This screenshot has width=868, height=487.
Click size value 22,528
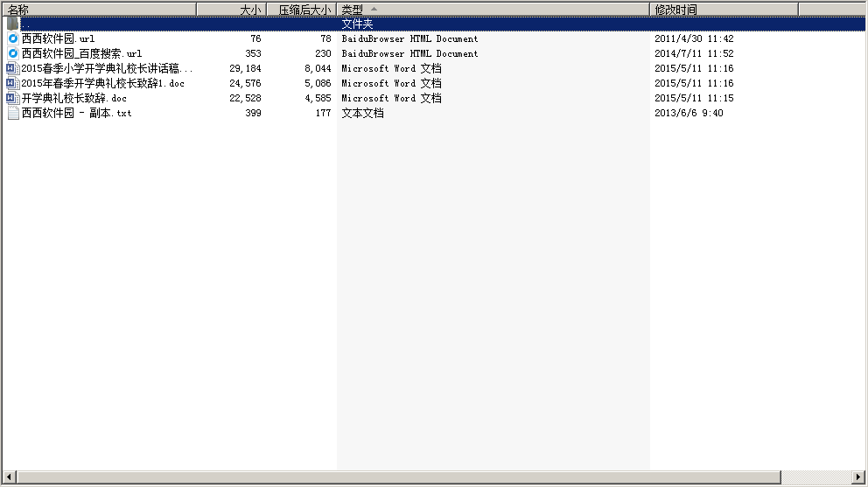tap(245, 99)
